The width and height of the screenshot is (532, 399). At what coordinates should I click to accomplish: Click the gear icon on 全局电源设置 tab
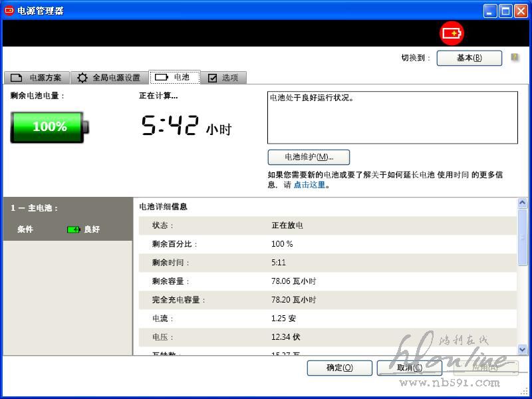click(x=82, y=78)
